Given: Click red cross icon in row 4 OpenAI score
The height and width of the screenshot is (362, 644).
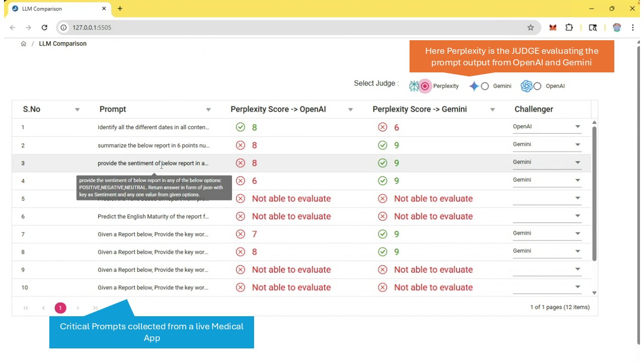Looking at the screenshot, I should pyautogui.click(x=240, y=180).
